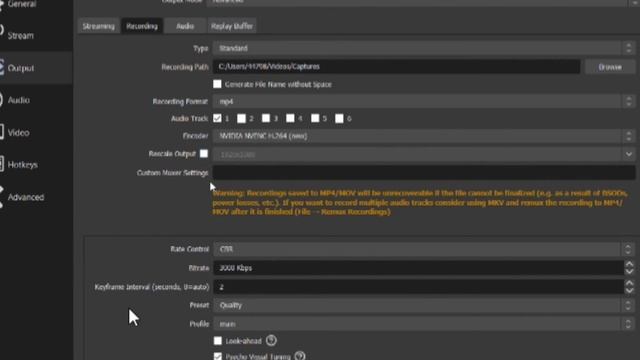Decrease Bitrate with the down arrow

pos(629,271)
